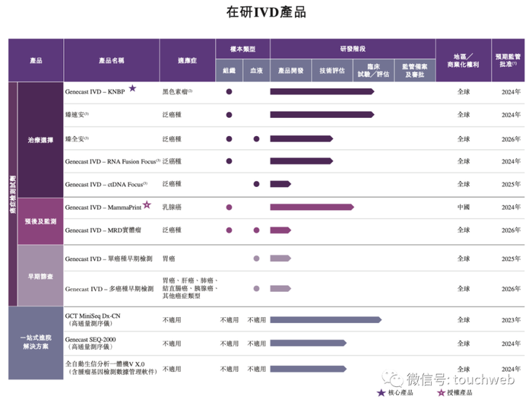Select the 預期監管批准 column header
The image size is (532, 403).
coord(508,60)
